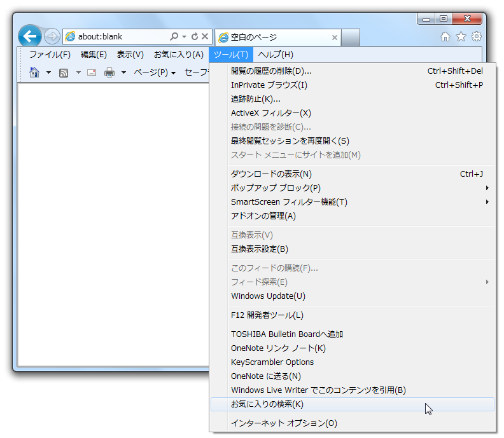Open the お気に入り(A) menu
This screenshot has width=504, height=438.
pyautogui.click(x=178, y=55)
